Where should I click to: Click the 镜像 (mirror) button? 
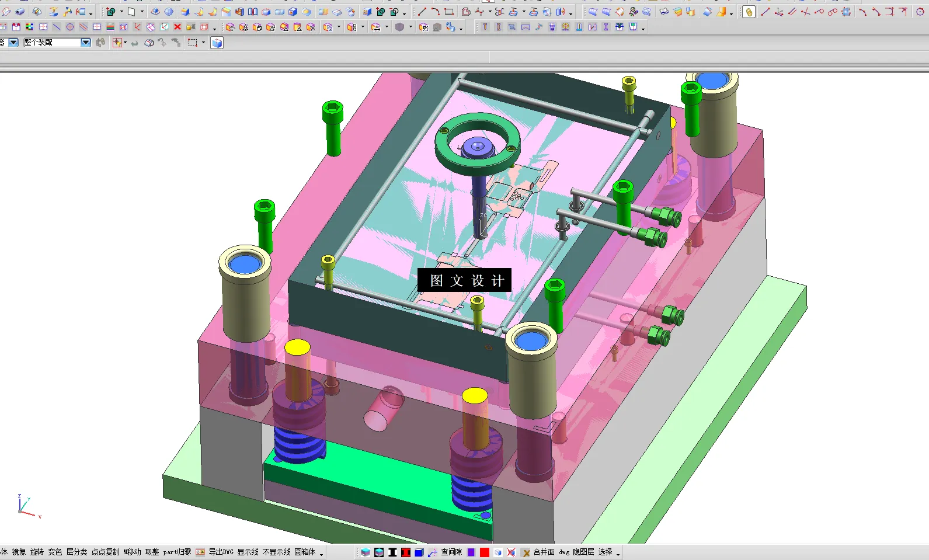(19, 552)
